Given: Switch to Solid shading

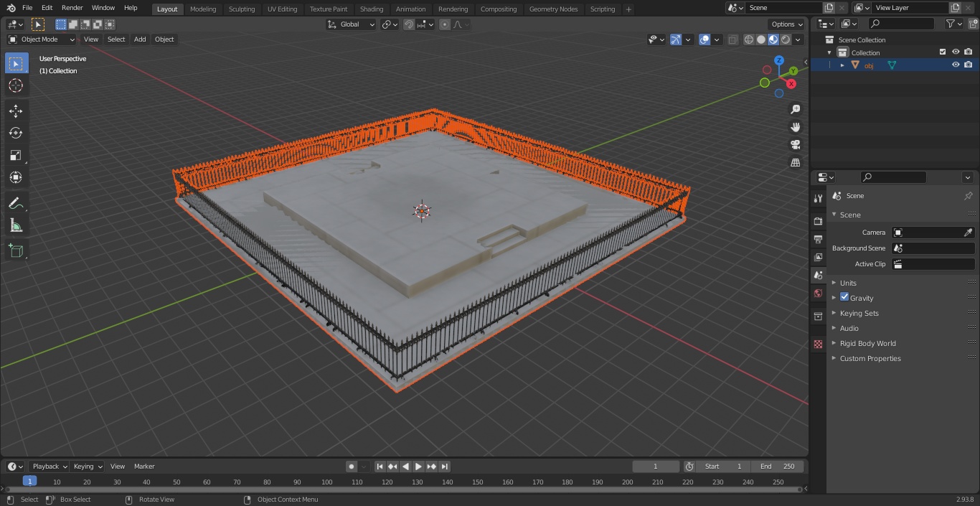Looking at the screenshot, I should pos(761,39).
